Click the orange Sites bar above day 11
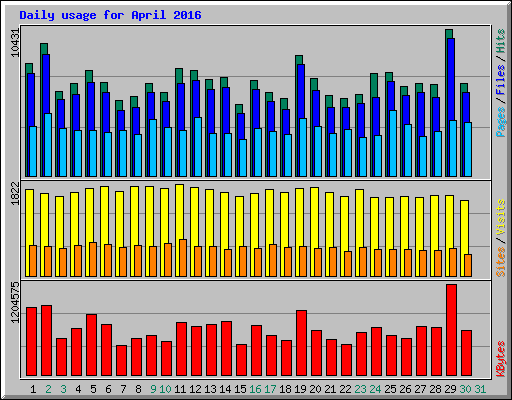Image resolution: width=512 pixels, height=400 pixels. coord(183,258)
